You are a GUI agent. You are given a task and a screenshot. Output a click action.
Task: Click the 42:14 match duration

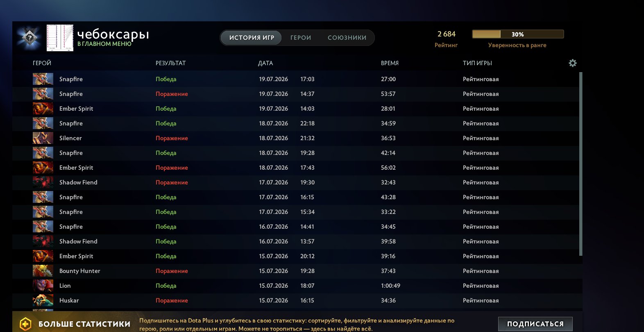pyautogui.click(x=388, y=153)
